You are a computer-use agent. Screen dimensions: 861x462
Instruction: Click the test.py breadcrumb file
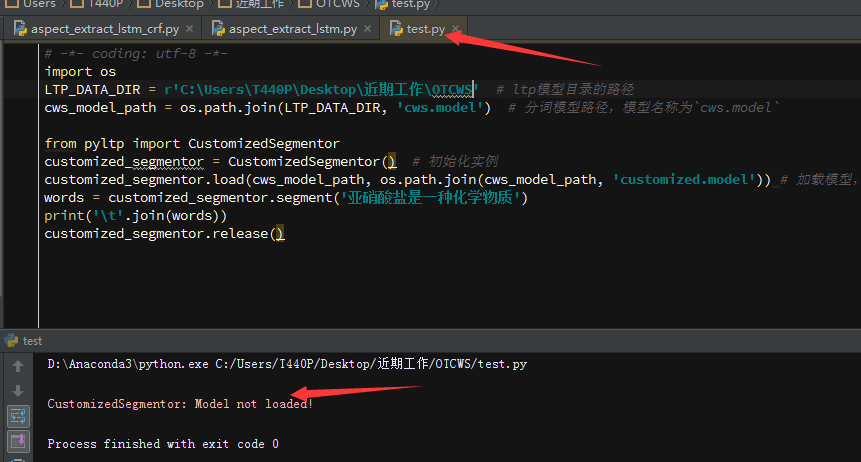[403, 4]
